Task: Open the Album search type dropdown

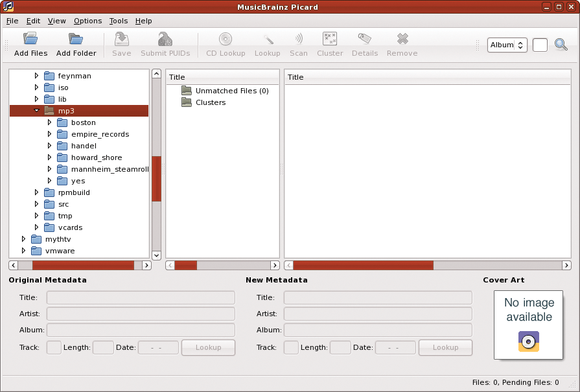Action: tap(507, 45)
